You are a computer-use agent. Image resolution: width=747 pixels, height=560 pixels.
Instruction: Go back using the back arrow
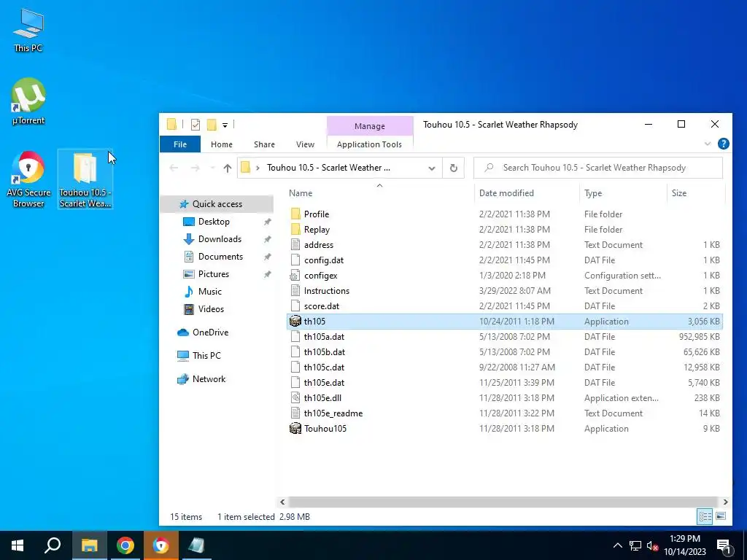(x=174, y=168)
